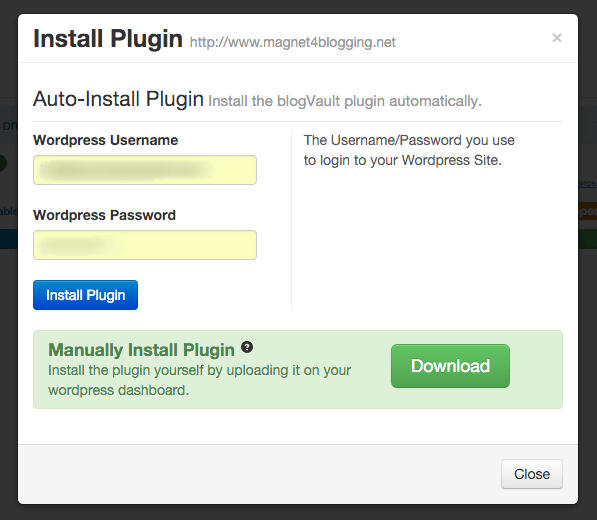Focus the Wordpress Password input field

(x=145, y=245)
